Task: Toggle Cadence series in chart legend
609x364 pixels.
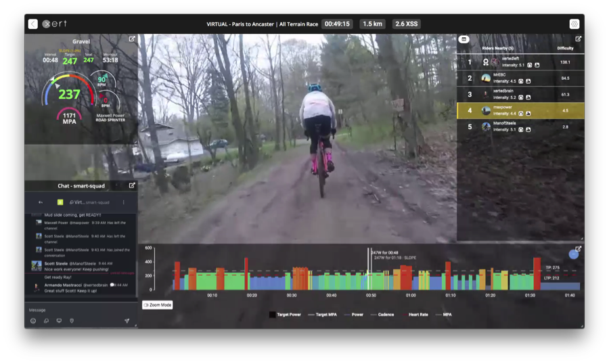Action: click(382, 315)
